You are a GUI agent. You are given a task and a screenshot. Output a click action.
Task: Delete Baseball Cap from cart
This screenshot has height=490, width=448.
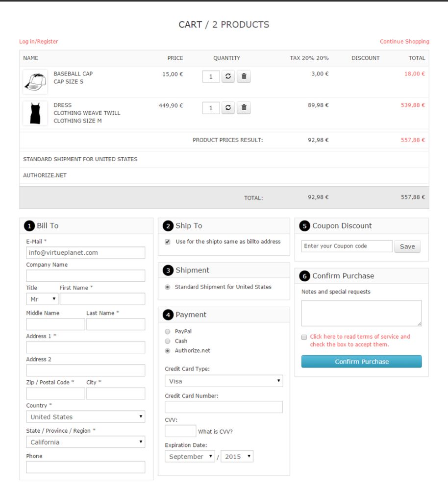tap(244, 76)
